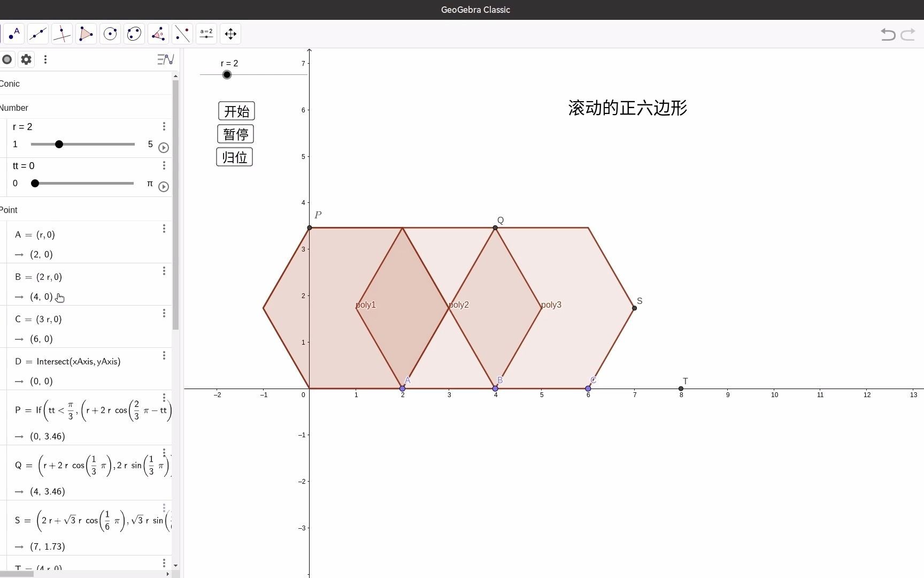924x578 pixels.
Task: Select the Angle tool
Action: (x=158, y=34)
